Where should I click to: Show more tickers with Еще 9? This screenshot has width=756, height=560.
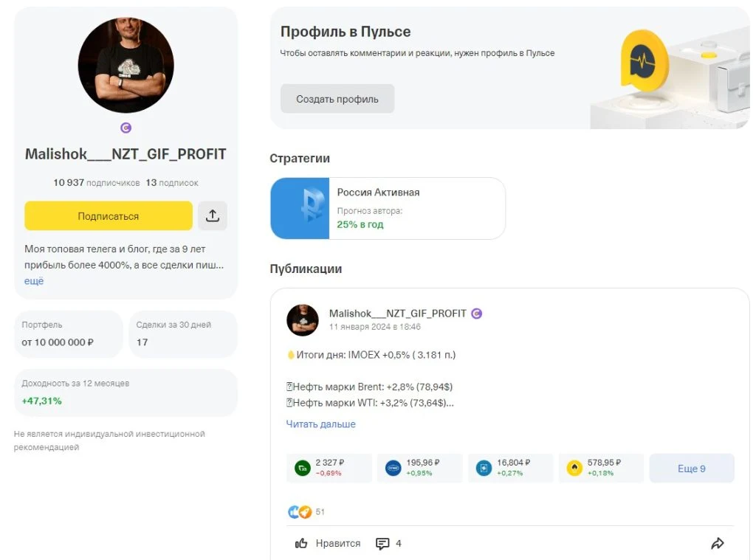pos(691,469)
